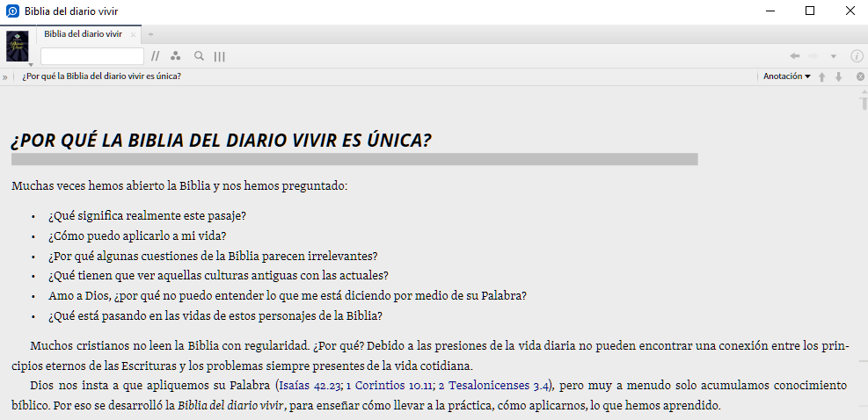This screenshot has height=420, width=868.
Task: Open the 1 Corintios 10.11 link
Action: 390,385
